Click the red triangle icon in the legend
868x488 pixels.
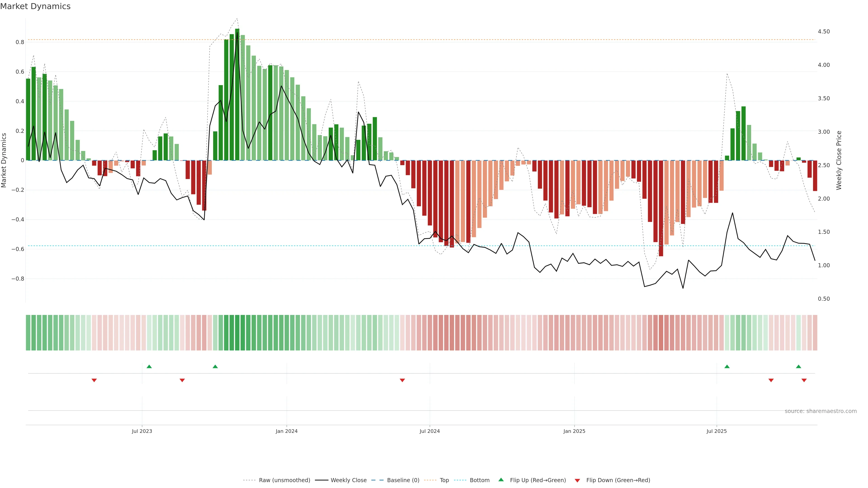click(577, 480)
